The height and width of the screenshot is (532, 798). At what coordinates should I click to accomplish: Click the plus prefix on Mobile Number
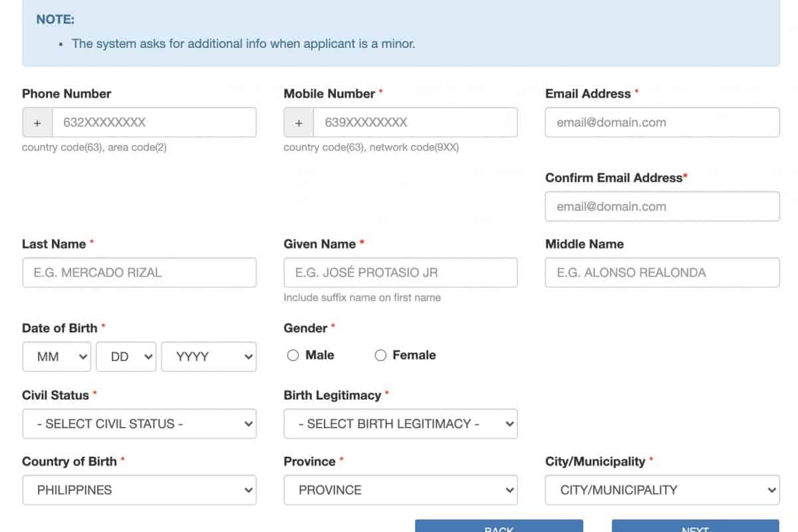(x=299, y=123)
